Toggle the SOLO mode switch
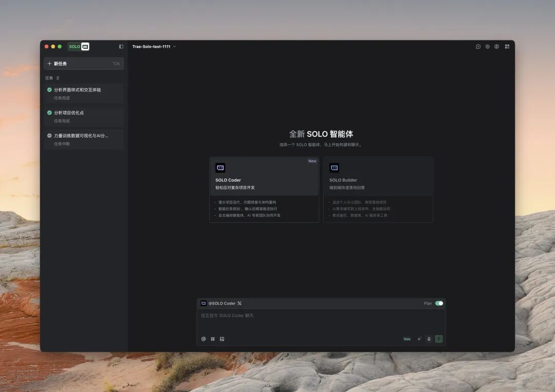 [79, 47]
